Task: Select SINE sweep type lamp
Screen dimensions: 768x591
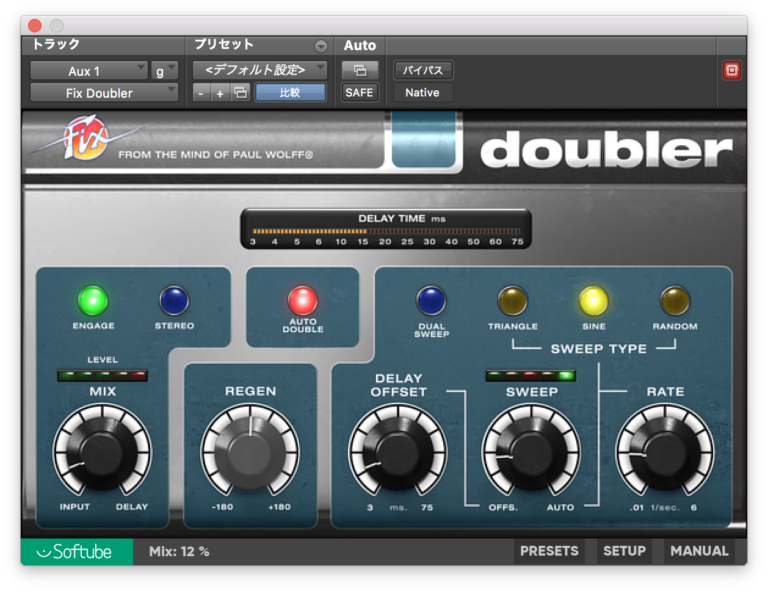Action: pos(594,300)
